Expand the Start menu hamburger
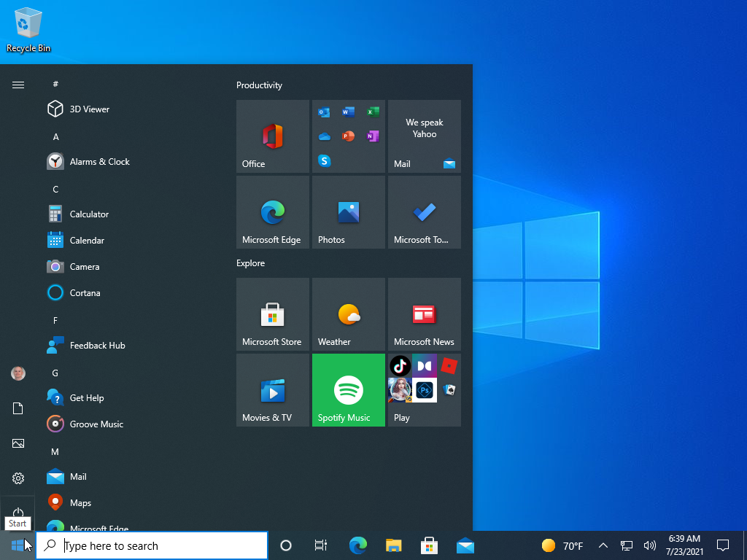The width and height of the screenshot is (747, 560). pyautogui.click(x=18, y=85)
